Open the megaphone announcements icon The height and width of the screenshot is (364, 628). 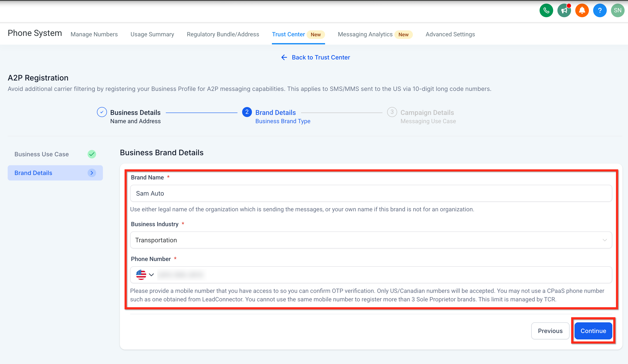coord(564,10)
